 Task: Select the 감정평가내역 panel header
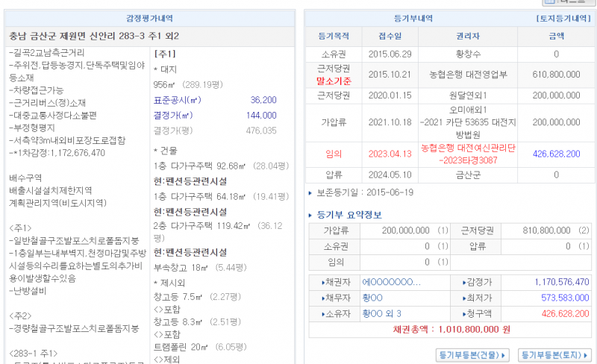(x=151, y=18)
